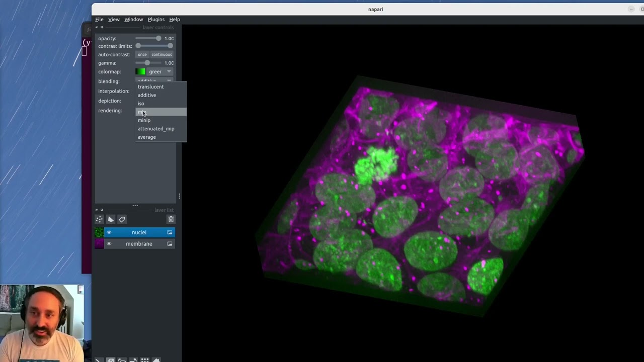Hide the membrane layer via eye icon

point(109,244)
